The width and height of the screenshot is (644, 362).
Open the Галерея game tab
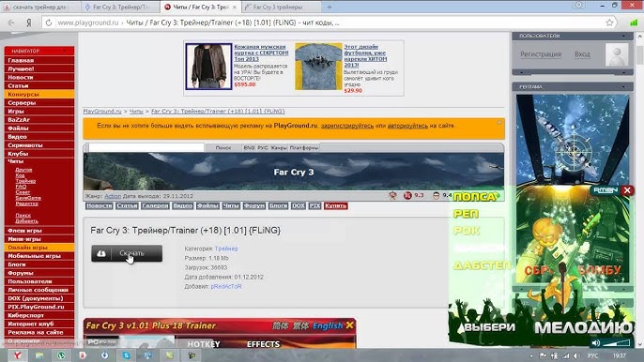[155, 205]
